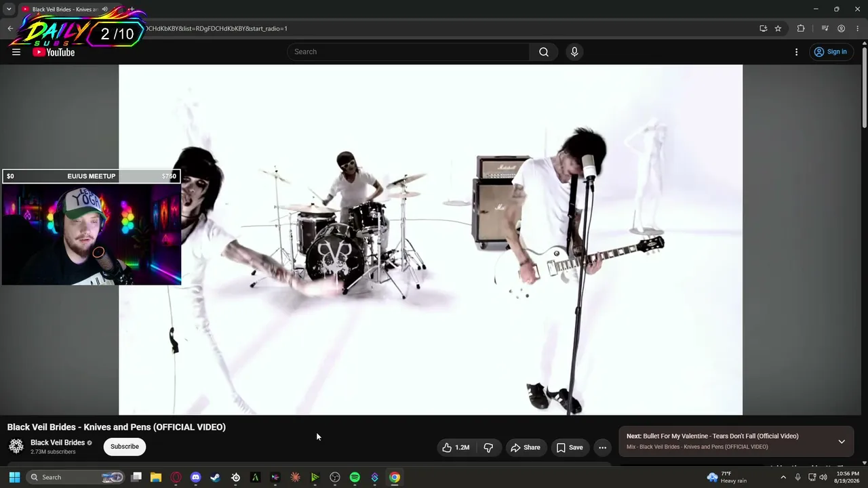Subscribe to Black Veil Brides channel
This screenshot has height=488, width=868.
(125, 447)
